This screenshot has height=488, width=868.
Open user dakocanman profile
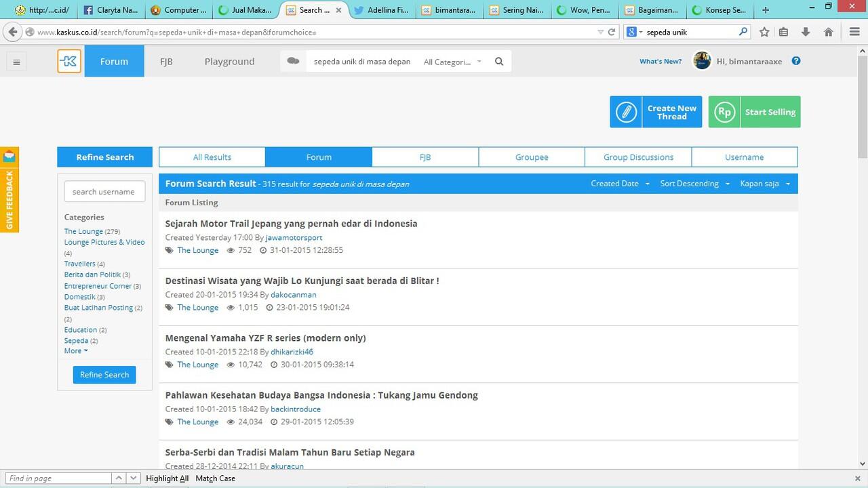pyautogui.click(x=294, y=295)
